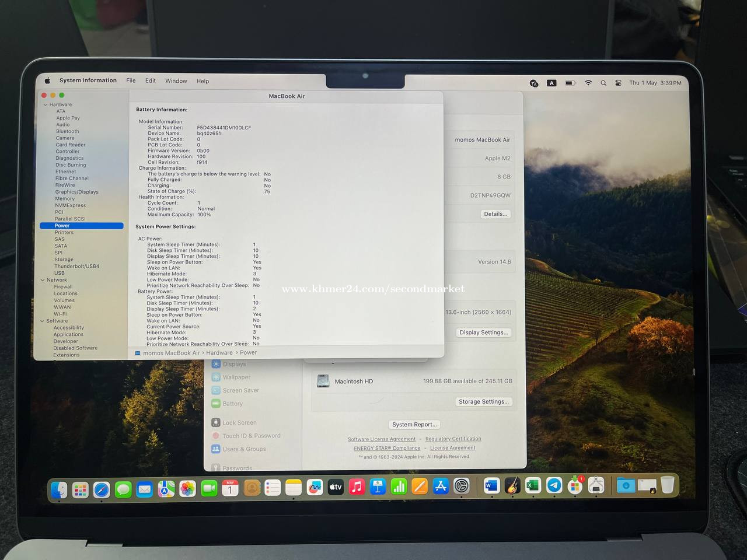Select Printers in the Hardware list
Viewport: 747px width, 560px height.
(64, 232)
